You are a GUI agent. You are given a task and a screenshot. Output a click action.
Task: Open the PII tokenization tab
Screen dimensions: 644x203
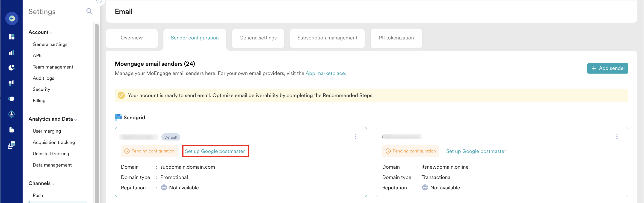tap(396, 38)
